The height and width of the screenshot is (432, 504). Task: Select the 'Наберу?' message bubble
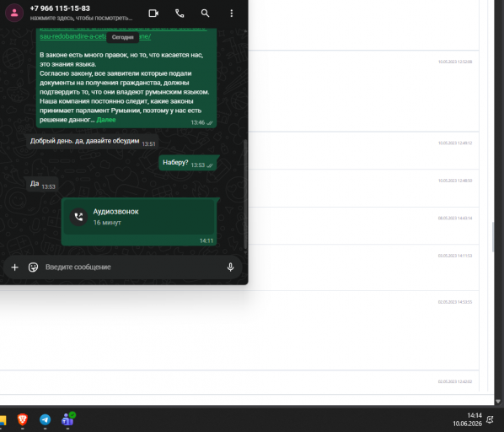188,163
